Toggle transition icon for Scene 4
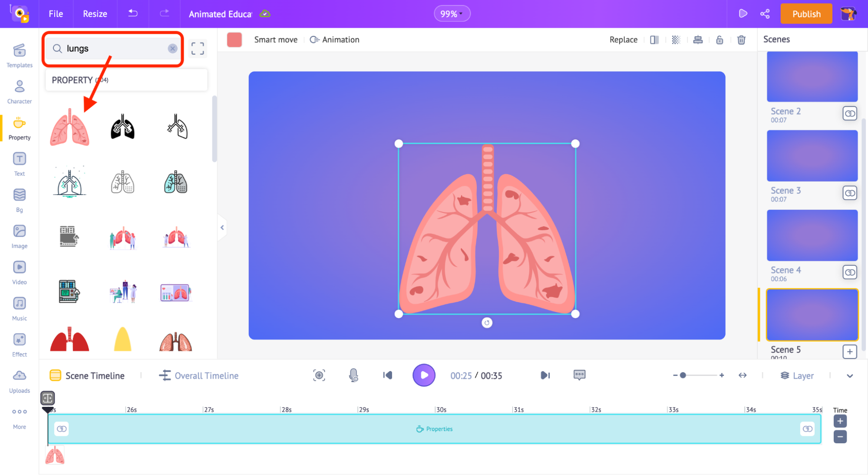Screen dimensions: 868x475 850,272
